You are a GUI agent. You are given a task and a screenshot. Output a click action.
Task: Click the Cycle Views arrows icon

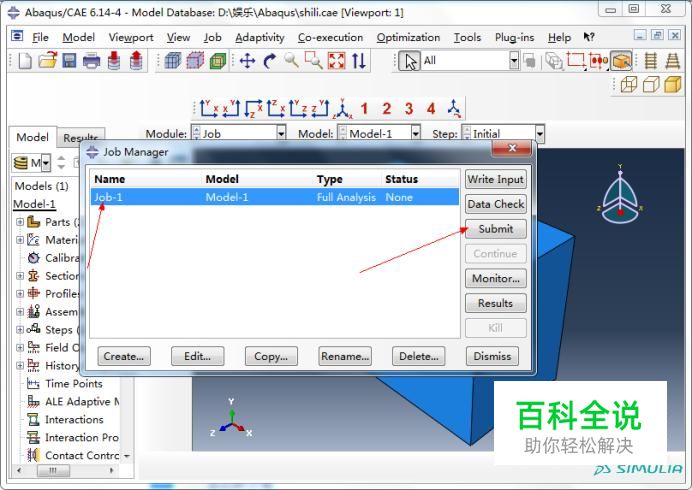[x=359, y=61]
